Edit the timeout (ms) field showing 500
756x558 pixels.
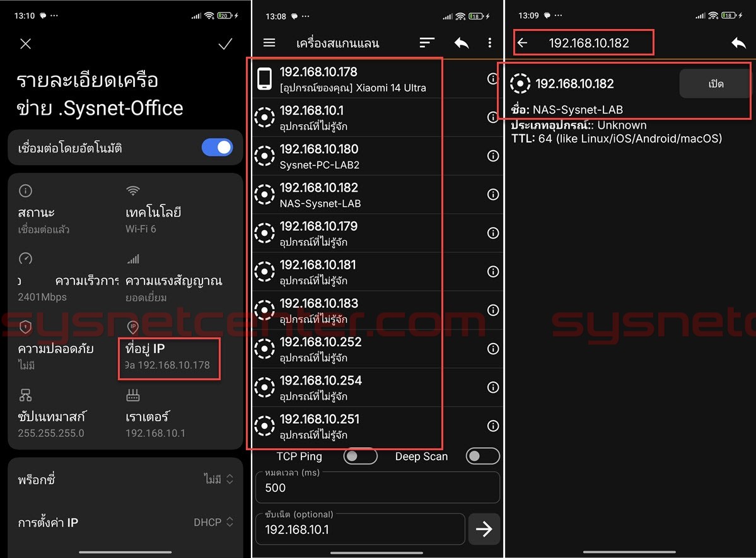point(378,487)
